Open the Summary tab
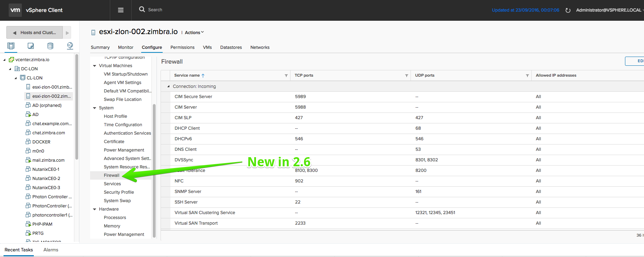The width and height of the screenshot is (644, 257). 100,47
